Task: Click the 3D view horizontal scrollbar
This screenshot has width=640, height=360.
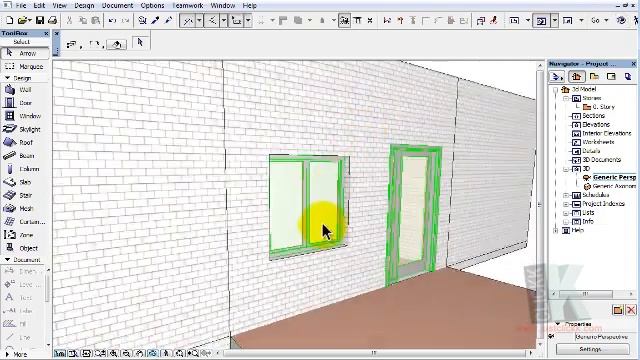Action: click(x=374, y=353)
